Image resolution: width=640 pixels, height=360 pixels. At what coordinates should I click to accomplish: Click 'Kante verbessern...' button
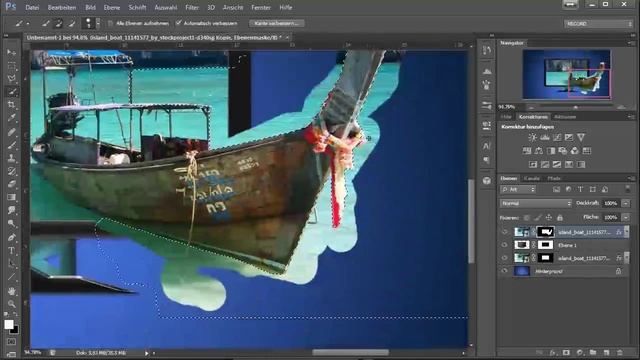pyautogui.click(x=277, y=23)
